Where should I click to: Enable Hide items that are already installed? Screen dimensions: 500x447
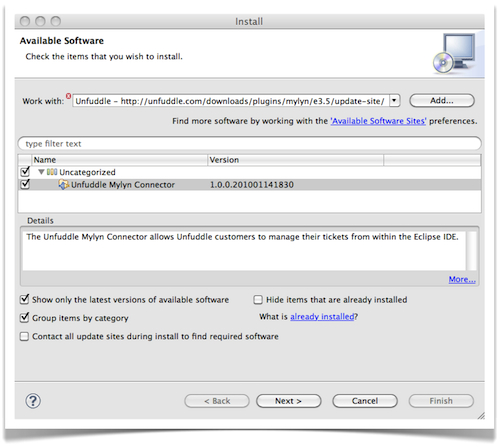[258, 300]
